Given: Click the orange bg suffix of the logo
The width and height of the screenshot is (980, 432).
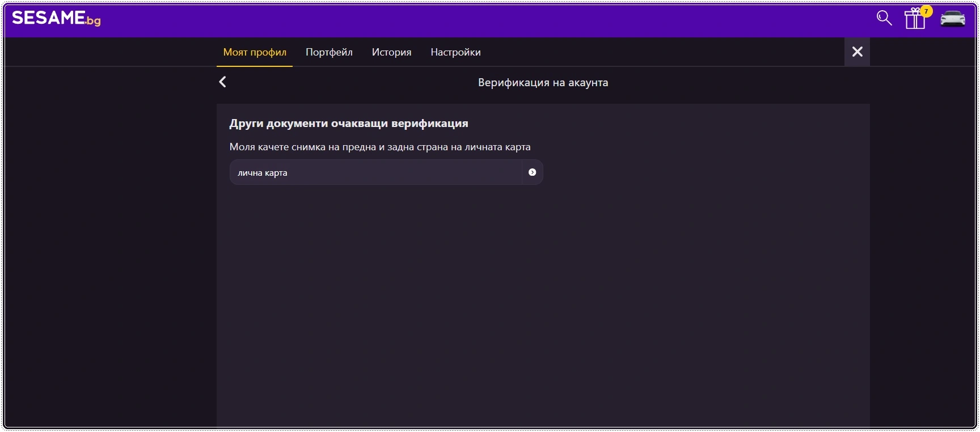Looking at the screenshot, I should (x=94, y=22).
